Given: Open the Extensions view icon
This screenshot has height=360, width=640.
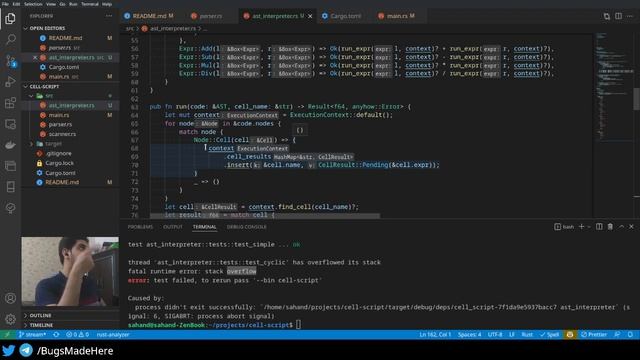Looking at the screenshot, I should (10, 103).
